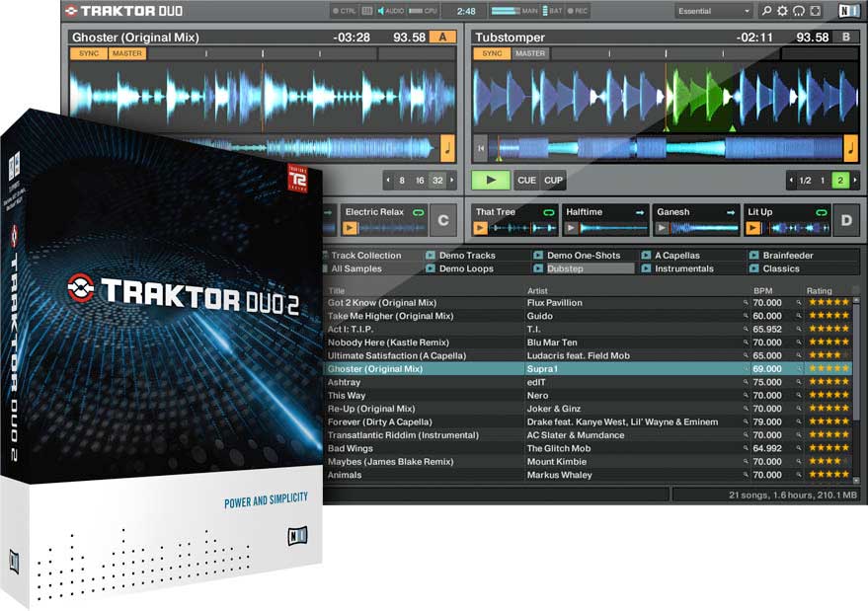Jump to track start on Deck B stripe
This screenshot has height=611, width=868.
click(x=481, y=148)
